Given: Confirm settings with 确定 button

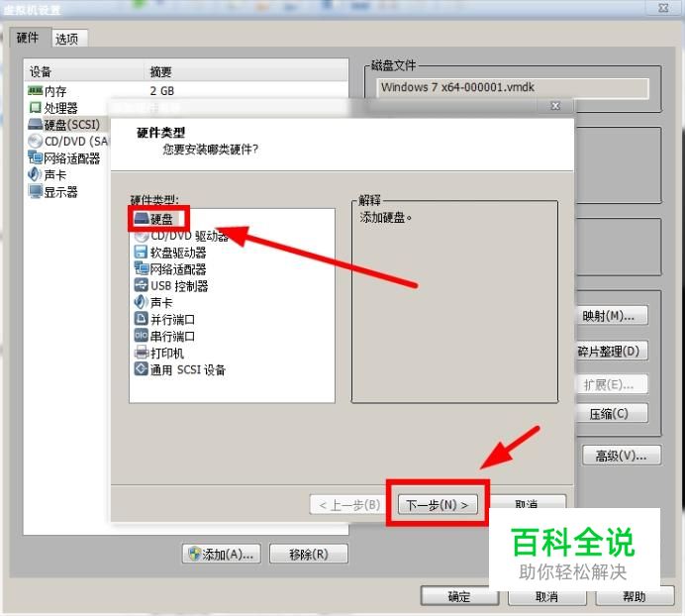Looking at the screenshot, I should click(459, 596).
